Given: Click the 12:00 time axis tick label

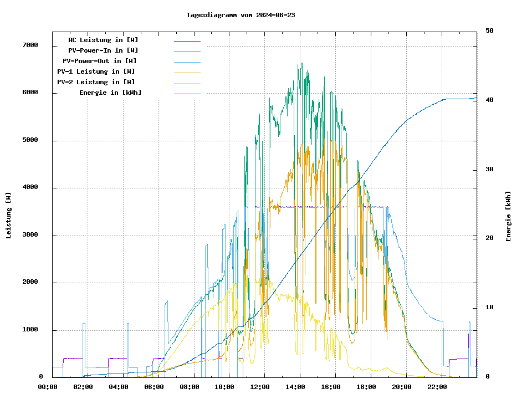Looking at the screenshot, I should (x=260, y=387).
